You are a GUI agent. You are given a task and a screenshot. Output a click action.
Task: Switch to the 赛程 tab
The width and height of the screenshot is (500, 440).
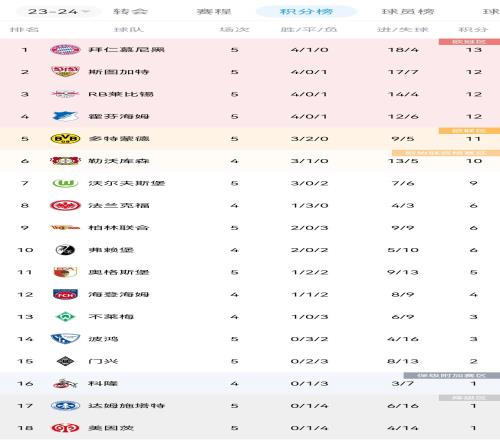(x=214, y=11)
